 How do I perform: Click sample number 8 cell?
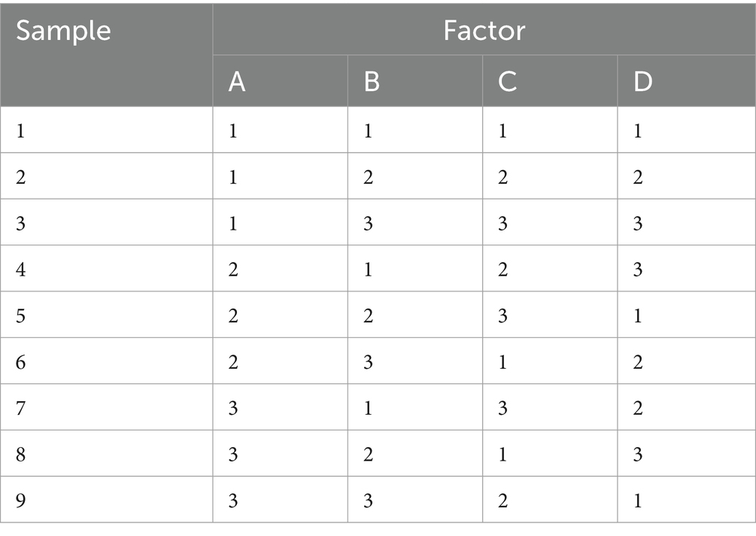106,453
